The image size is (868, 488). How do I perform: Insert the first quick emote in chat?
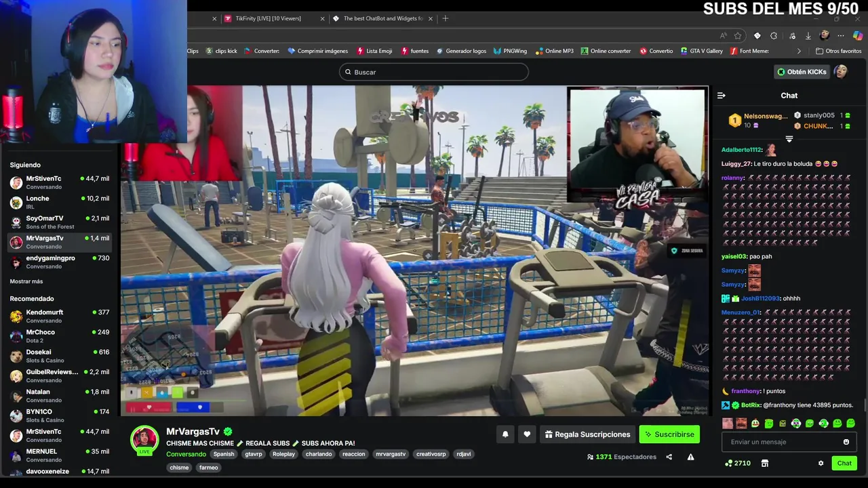pyautogui.click(x=728, y=424)
